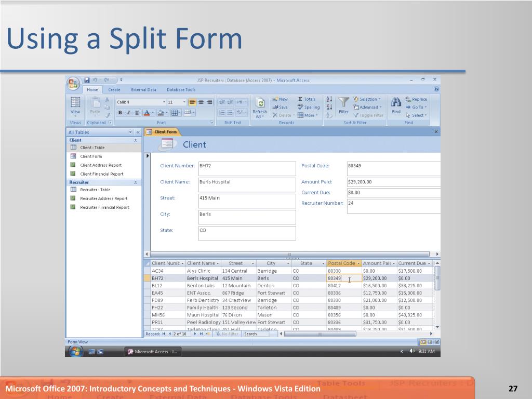Viewport: 532px width, 399px height.
Task: Collapse the Client group in navigation
Action: 136,140
